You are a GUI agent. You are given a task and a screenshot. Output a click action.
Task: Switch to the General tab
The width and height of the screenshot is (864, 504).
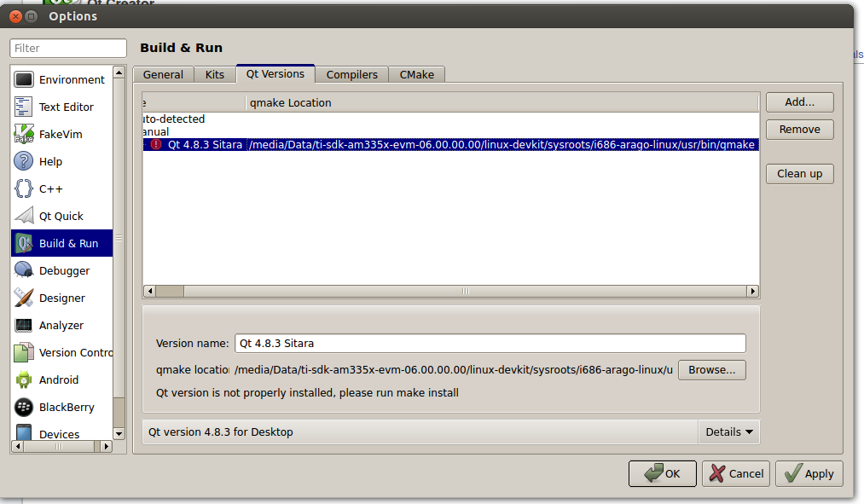point(163,74)
